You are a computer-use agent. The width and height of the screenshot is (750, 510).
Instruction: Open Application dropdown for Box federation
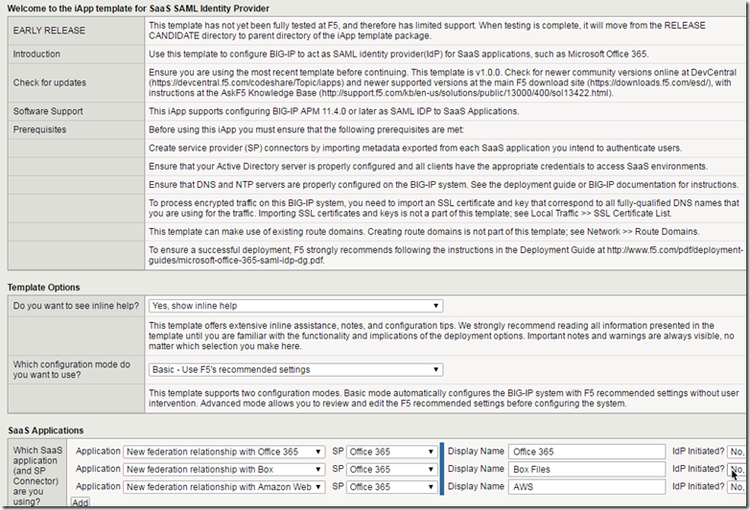pyautogui.click(x=224, y=469)
